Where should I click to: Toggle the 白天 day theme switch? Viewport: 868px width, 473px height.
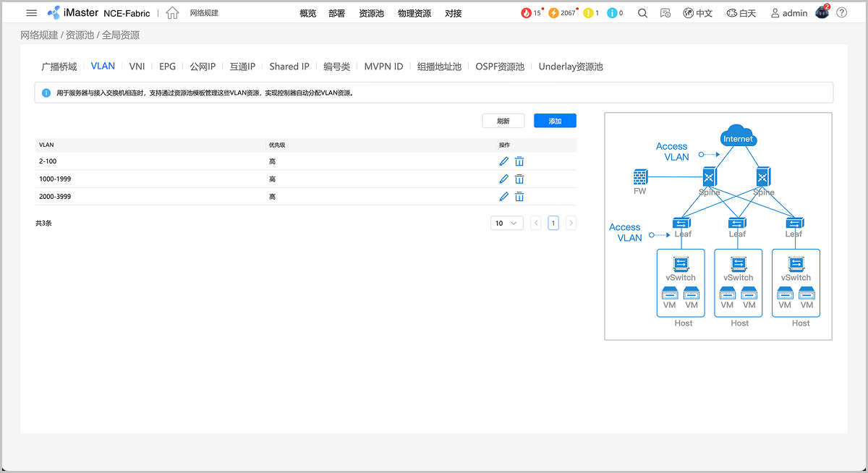coord(741,13)
